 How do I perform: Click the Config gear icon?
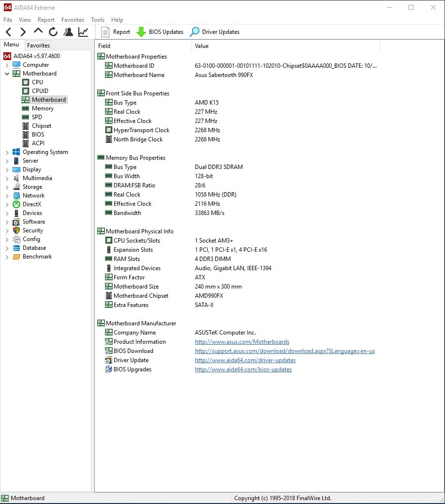tap(16, 239)
